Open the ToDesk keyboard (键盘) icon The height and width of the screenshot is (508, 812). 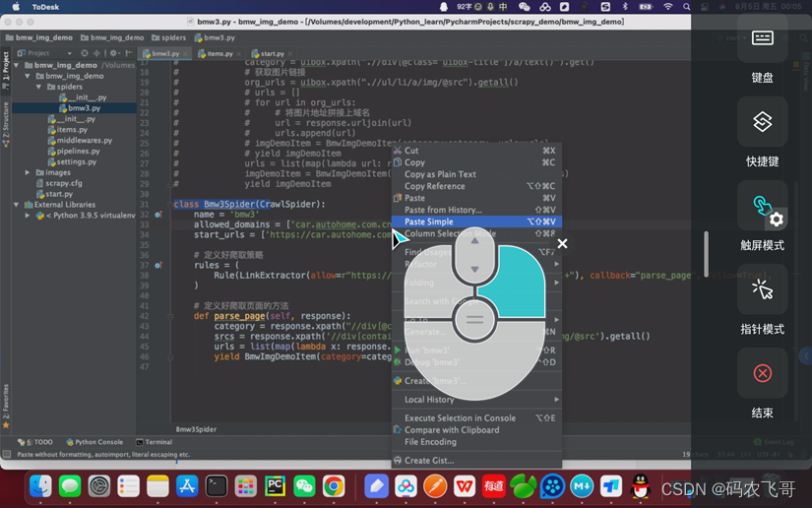(762, 39)
